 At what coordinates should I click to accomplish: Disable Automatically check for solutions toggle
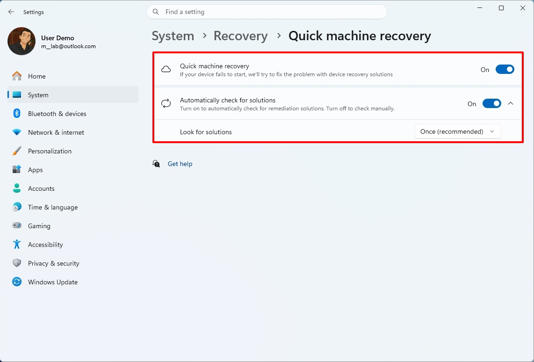492,104
